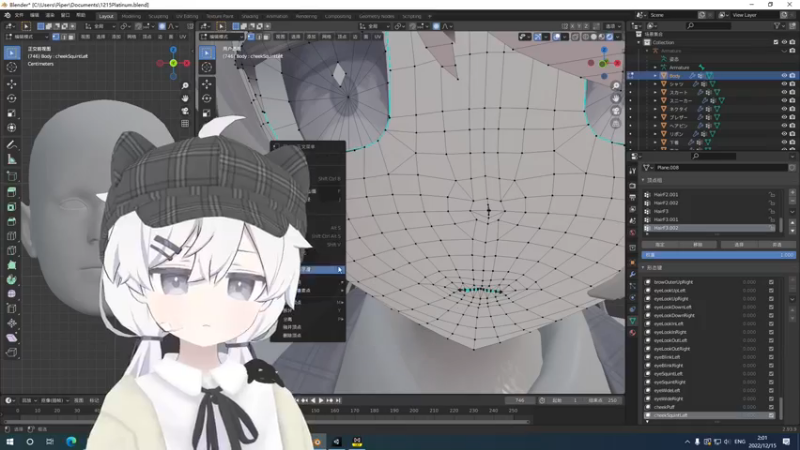Click the outliner filter funnel icon

click(778, 26)
